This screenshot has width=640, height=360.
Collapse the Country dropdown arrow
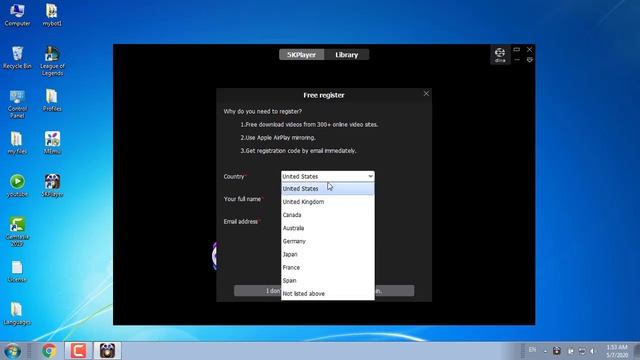[x=370, y=176]
